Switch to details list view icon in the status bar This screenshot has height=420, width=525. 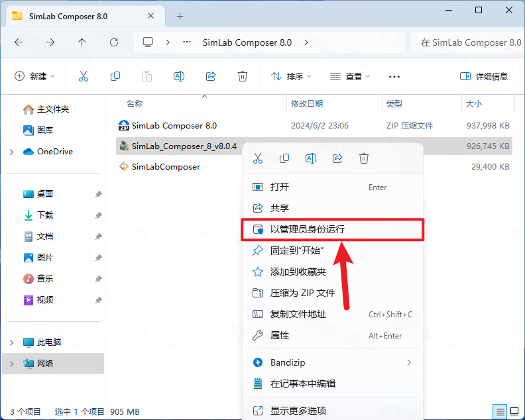(500, 411)
